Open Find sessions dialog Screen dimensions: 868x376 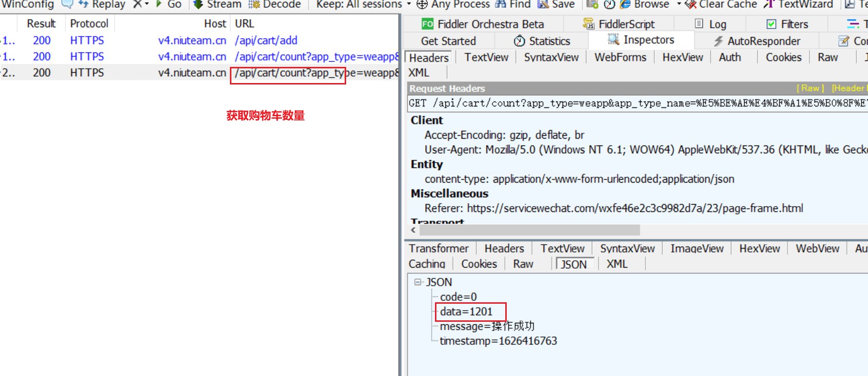click(513, 4)
